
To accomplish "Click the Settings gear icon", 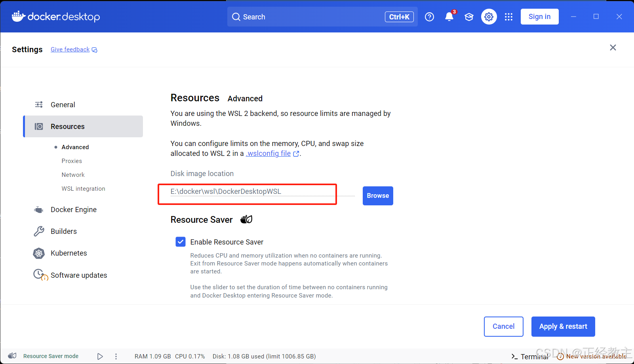I will 489,17.
